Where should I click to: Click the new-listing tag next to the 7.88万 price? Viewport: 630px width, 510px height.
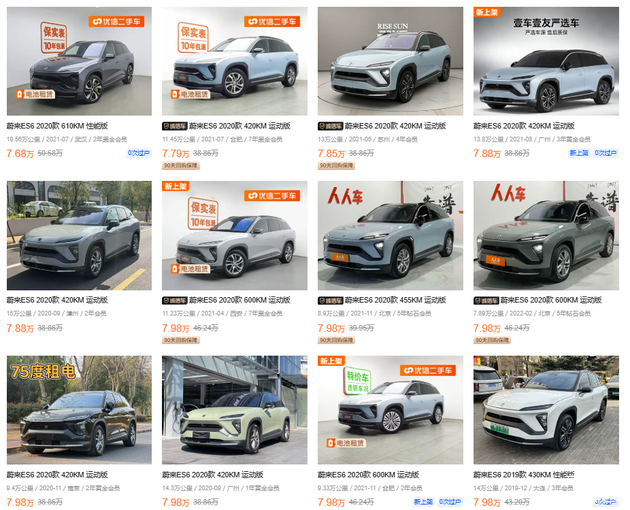pyautogui.click(x=579, y=153)
